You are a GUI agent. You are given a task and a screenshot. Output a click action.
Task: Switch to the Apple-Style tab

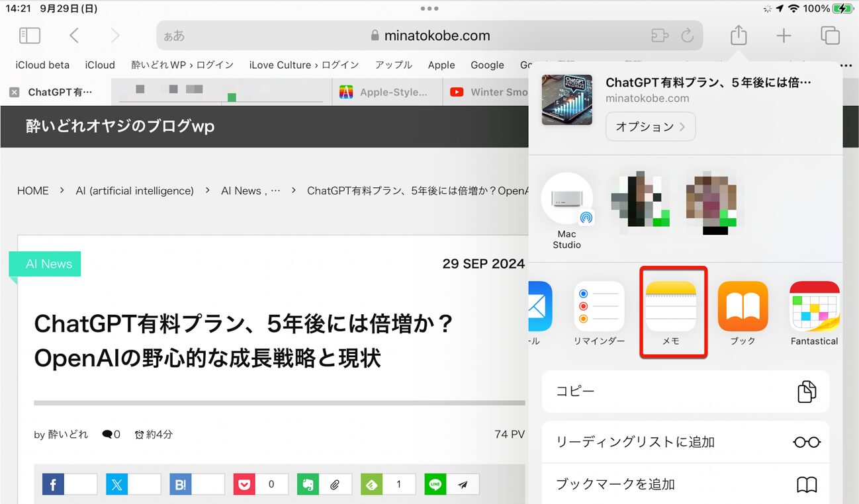point(386,93)
